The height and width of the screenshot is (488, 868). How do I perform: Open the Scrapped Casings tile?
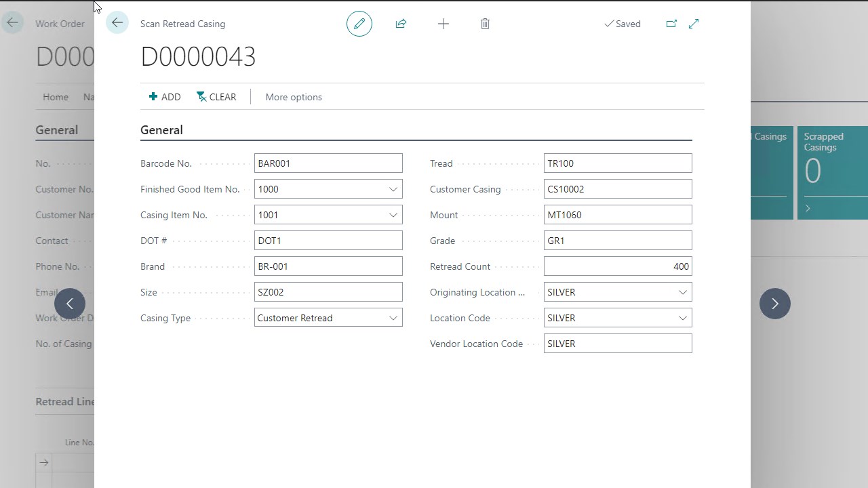click(832, 172)
